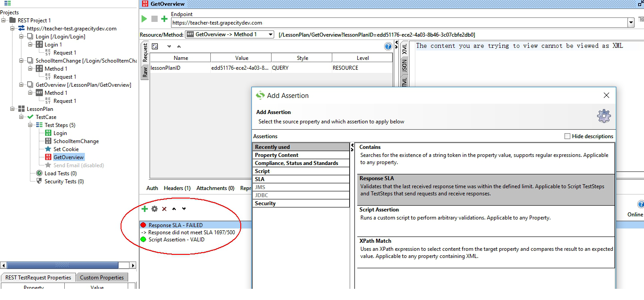Screen dimensions: 644x300
Task: Collapse the LessonPlan test suite node
Action: (x=13, y=109)
